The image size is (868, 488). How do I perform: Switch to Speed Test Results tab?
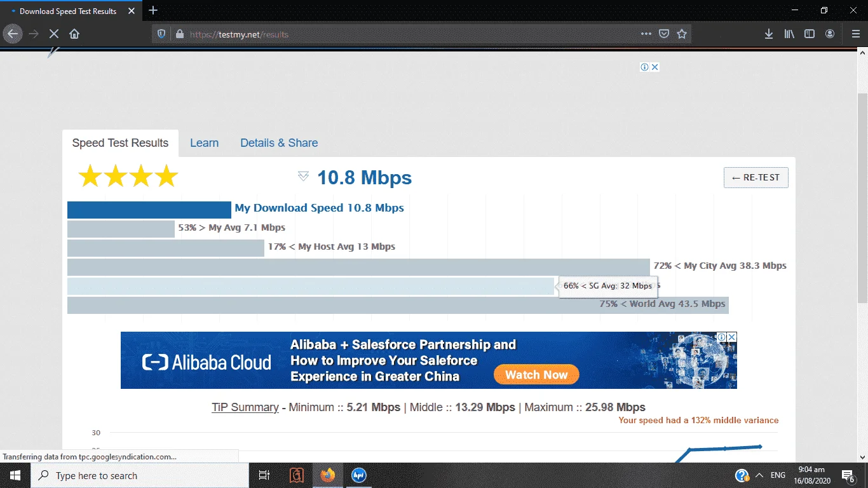pos(120,143)
